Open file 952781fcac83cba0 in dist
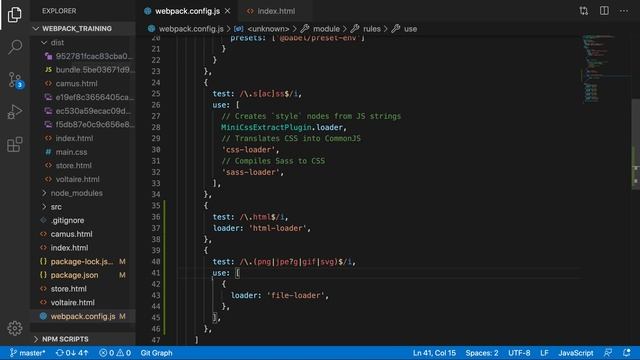 (83, 56)
